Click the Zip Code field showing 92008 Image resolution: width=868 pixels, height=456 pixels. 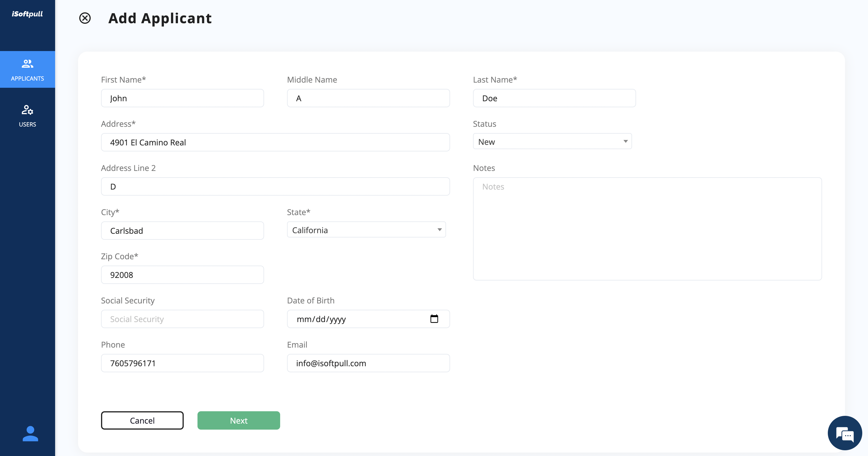click(182, 274)
